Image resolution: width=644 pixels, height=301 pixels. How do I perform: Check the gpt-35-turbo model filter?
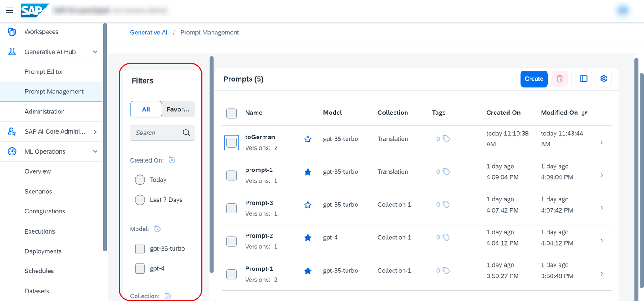tap(140, 249)
